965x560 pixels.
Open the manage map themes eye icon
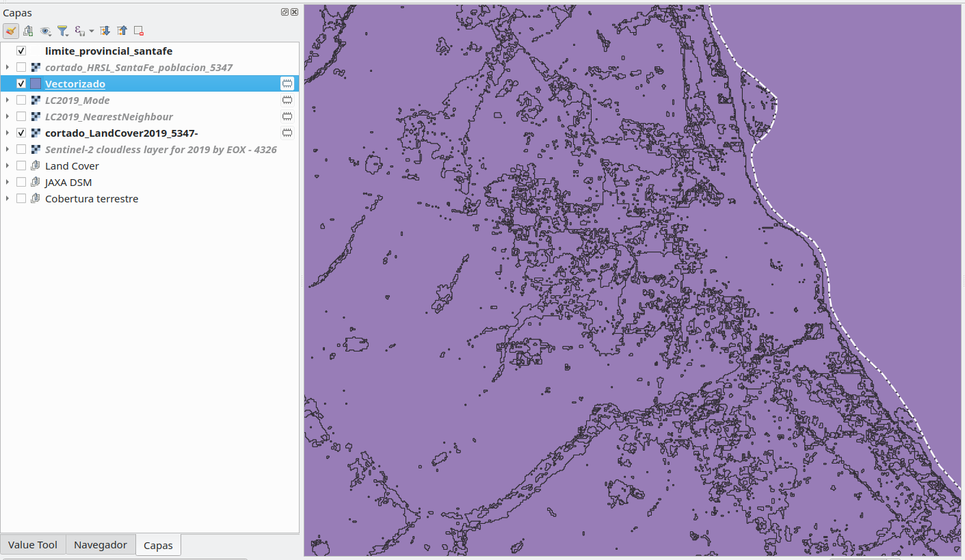pyautogui.click(x=46, y=31)
